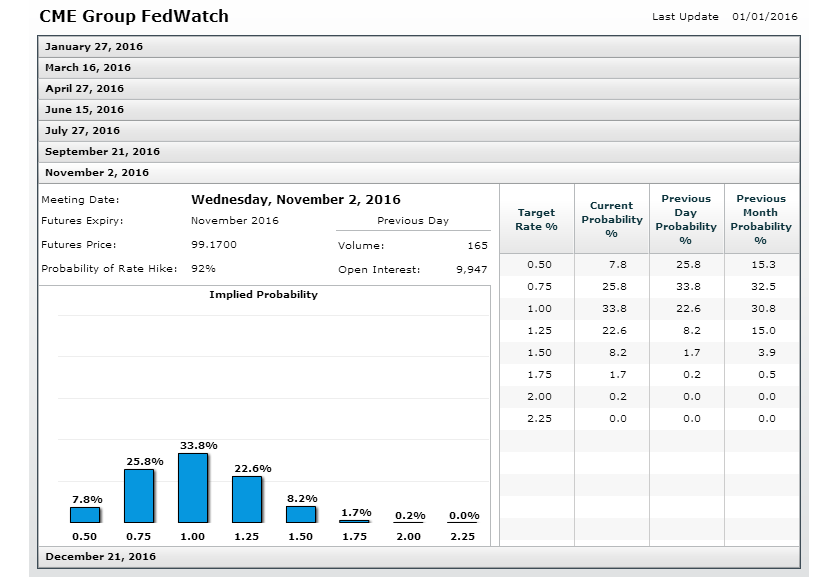Open the September 21, 2016 meeting panel
Image resolution: width=817 pixels, height=583 pixels.
(x=418, y=152)
